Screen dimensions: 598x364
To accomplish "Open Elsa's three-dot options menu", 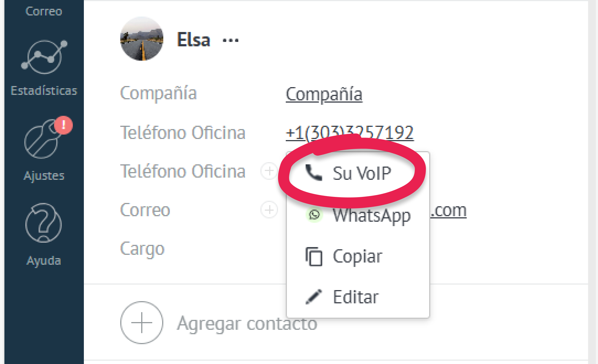I will click(x=231, y=40).
